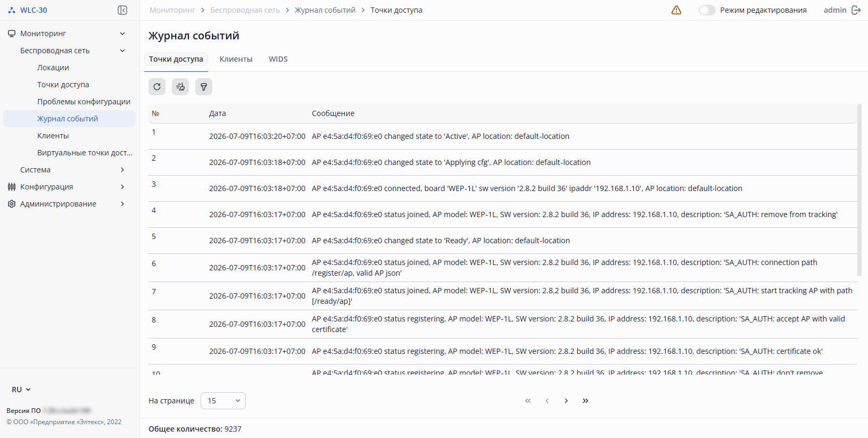This screenshot has height=438, width=868.
Task: Expand the Система submenu chevron
Action: pyautogui.click(x=122, y=170)
